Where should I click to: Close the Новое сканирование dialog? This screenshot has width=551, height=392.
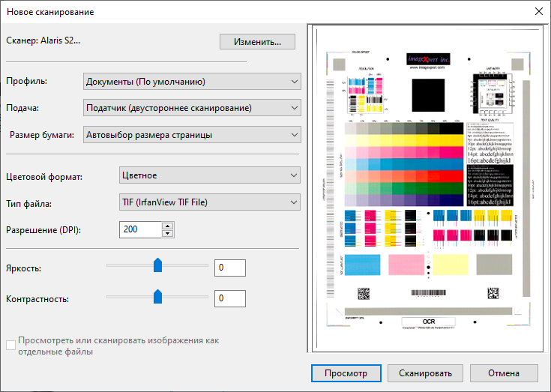539,11
